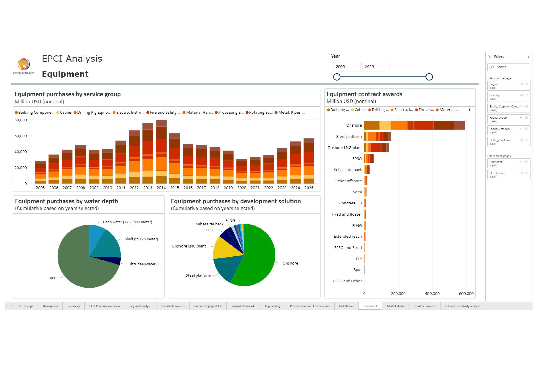Collapse the Filters pane with chevron
The height and width of the screenshot is (392, 538).
pos(528,57)
